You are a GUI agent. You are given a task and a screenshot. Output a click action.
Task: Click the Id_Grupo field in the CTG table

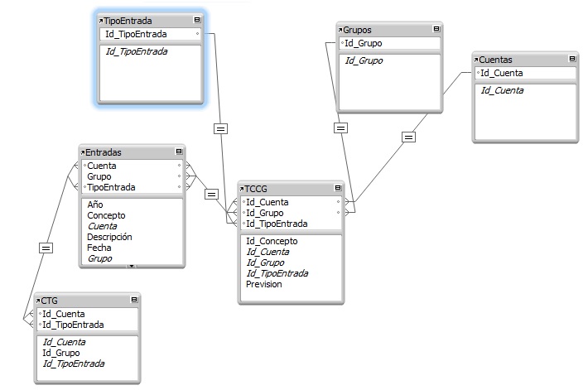pyautogui.click(x=61, y=353)
